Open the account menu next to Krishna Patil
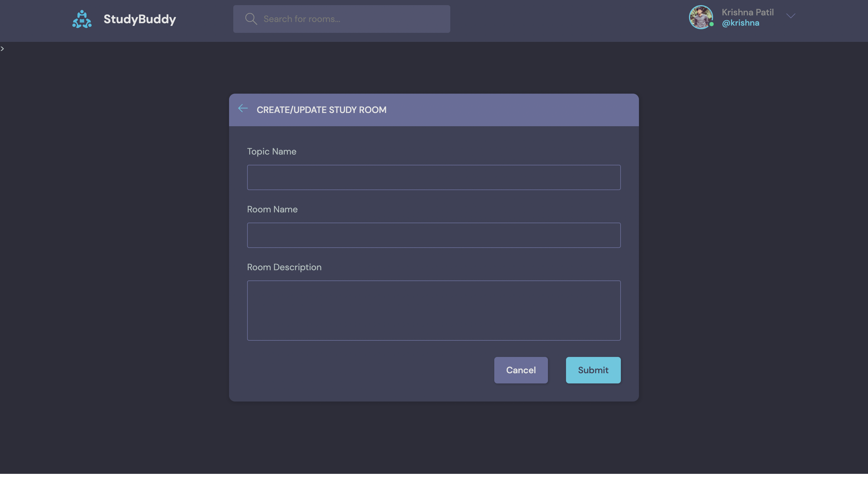This screenshot has width=868, height=488. [x=791, y=16]
